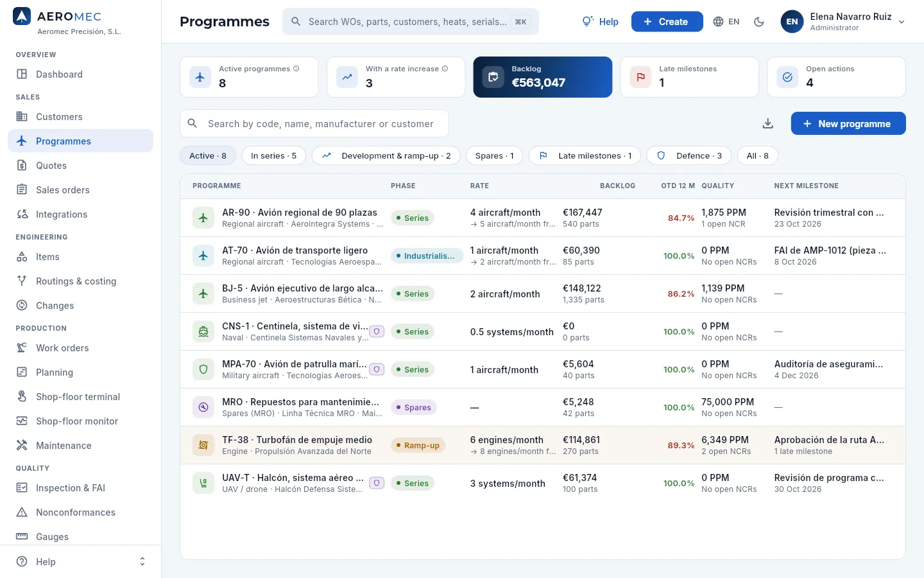Focus the global search WOs field
Image resolution: width=924 pixels, height=578 pixels.
[x=411, y=22]
